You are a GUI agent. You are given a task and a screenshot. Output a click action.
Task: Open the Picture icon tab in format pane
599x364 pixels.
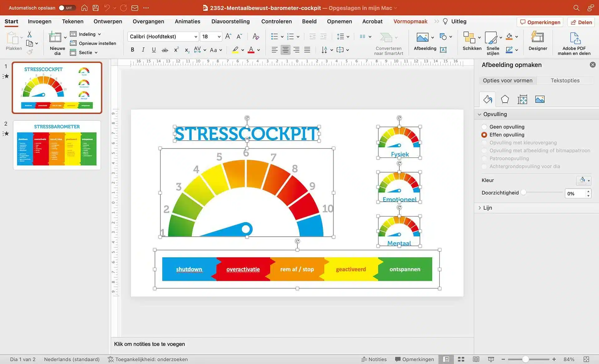tap(540, 99)
